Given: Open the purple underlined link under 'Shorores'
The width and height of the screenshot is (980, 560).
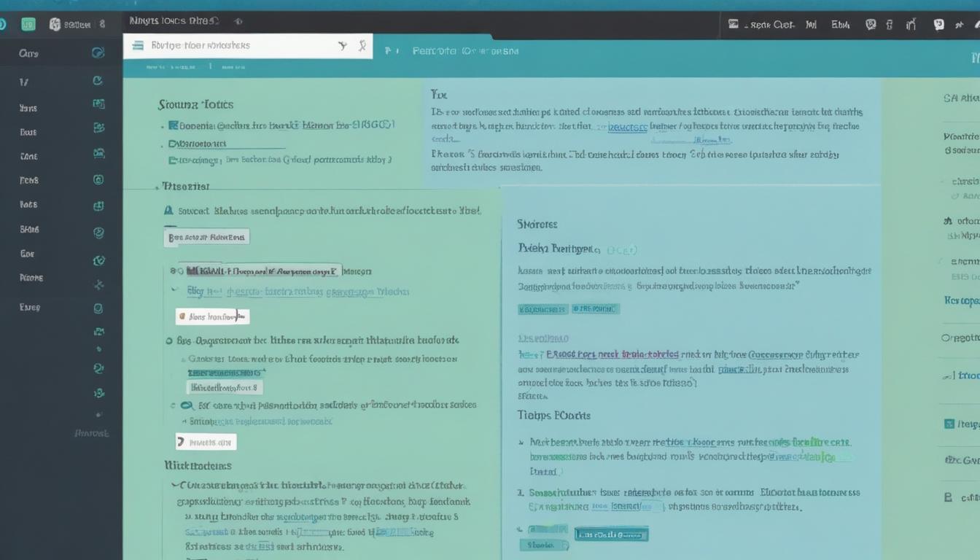Looking at the screenshot, I should 612,354.
